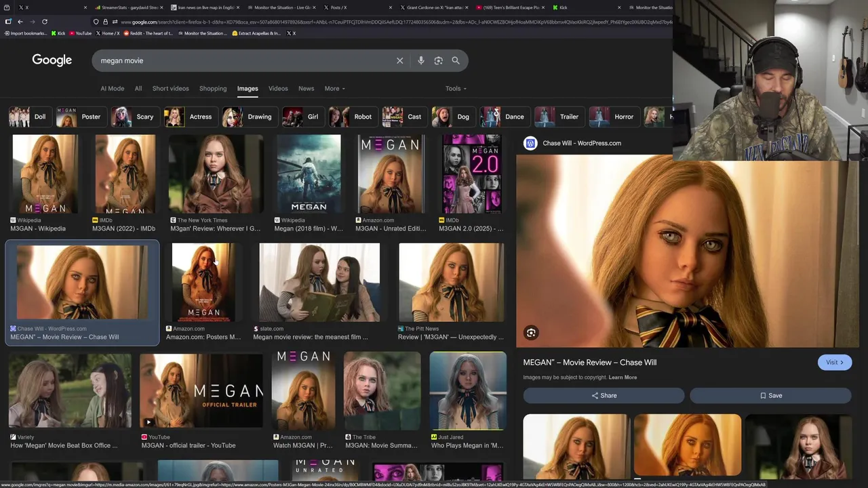Click the Share button in preview panel
This screenshot has height=488, width=868.
point(604,396)
